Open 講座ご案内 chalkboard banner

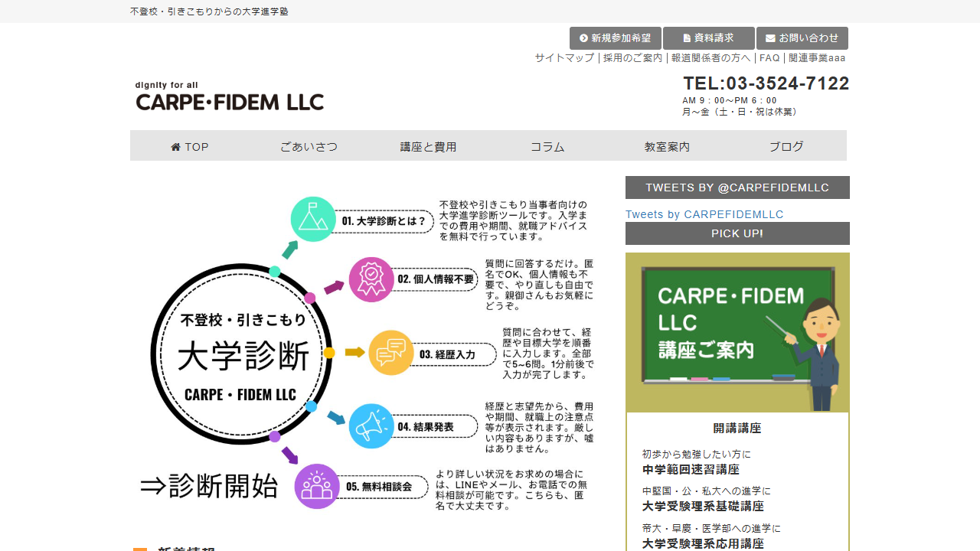(x=737, y=333)
